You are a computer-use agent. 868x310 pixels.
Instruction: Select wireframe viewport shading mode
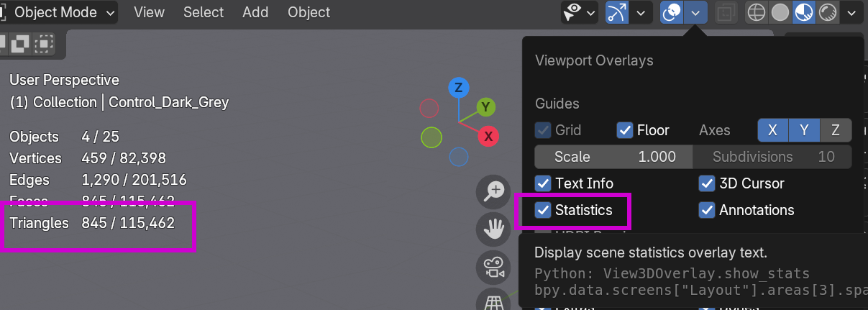coord(756,12)
